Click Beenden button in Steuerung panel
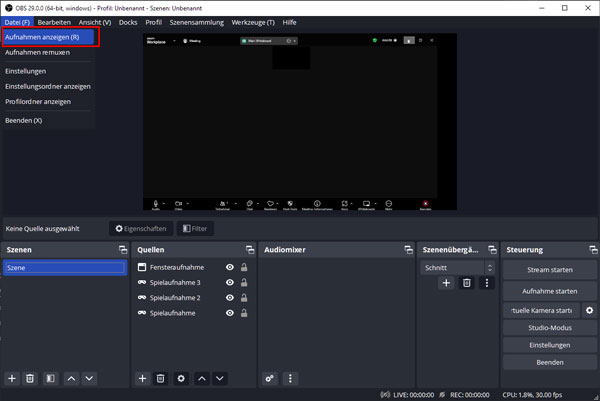 (550, 362)
